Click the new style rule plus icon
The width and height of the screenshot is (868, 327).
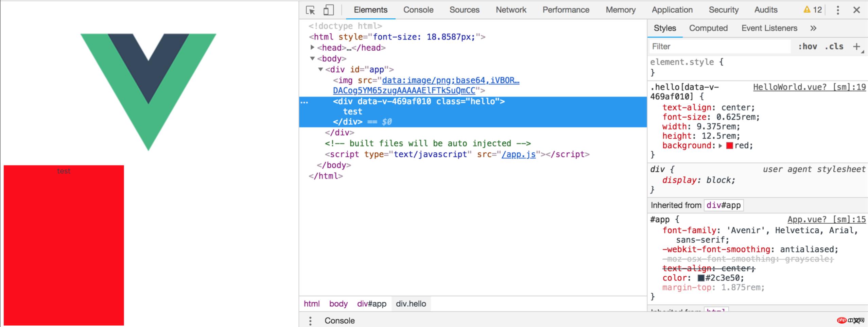(856, 47)
